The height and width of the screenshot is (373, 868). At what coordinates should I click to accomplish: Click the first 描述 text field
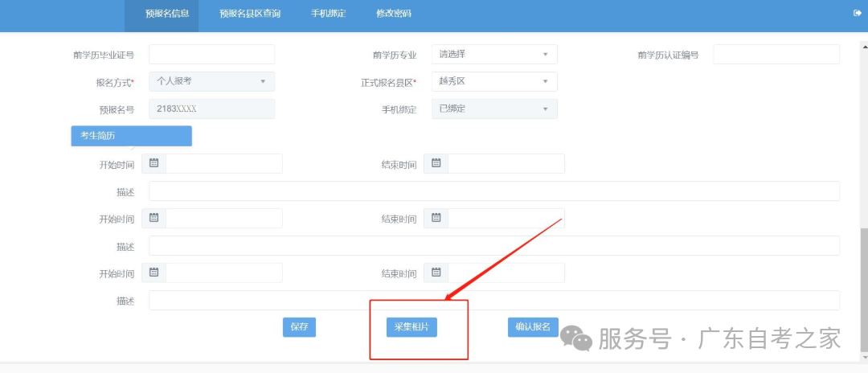pyautogui.click(x=494, y=191)
